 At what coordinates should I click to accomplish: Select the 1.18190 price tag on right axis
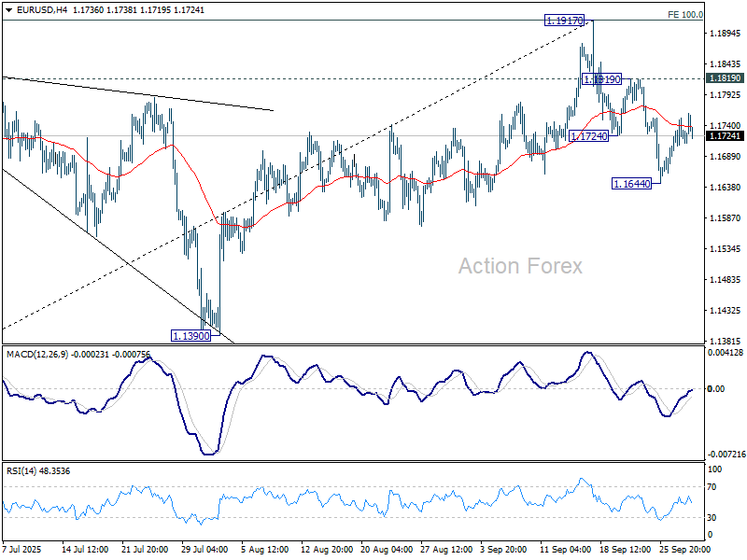[x=725, y=78]
